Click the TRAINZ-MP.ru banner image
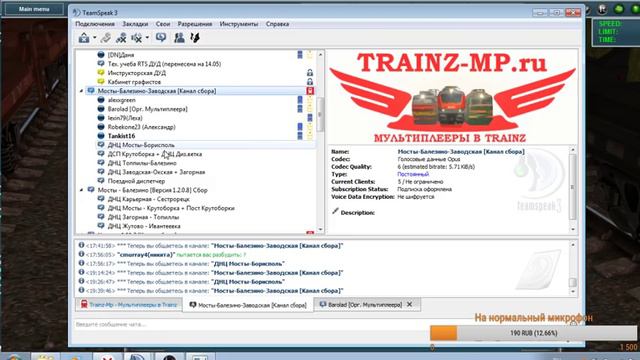 [x=453, y=97]
